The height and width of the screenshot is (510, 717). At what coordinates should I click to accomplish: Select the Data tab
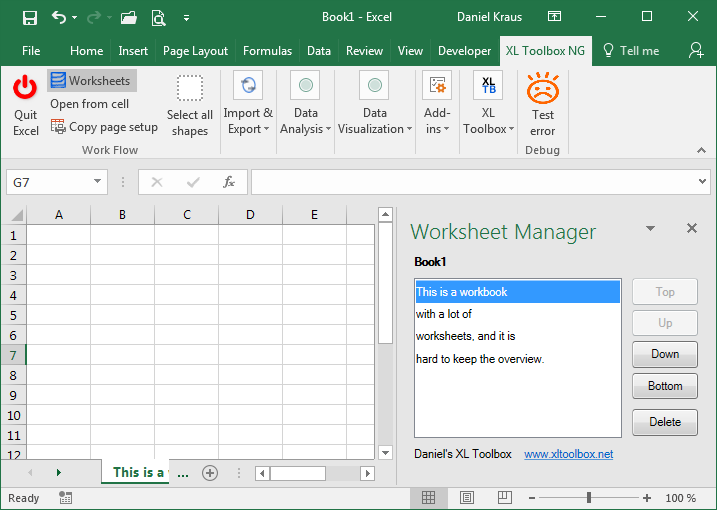coord(319,51)
